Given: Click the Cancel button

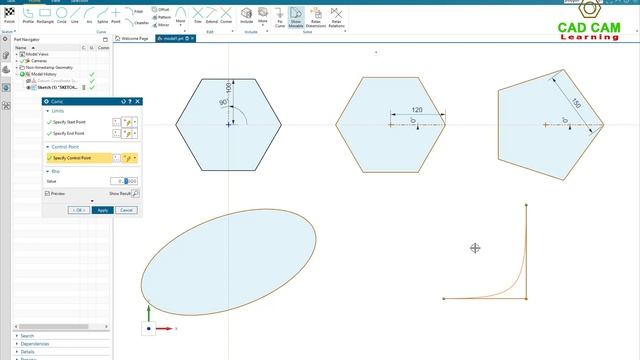Looking at the screenshot, I should tap(127, 210).
